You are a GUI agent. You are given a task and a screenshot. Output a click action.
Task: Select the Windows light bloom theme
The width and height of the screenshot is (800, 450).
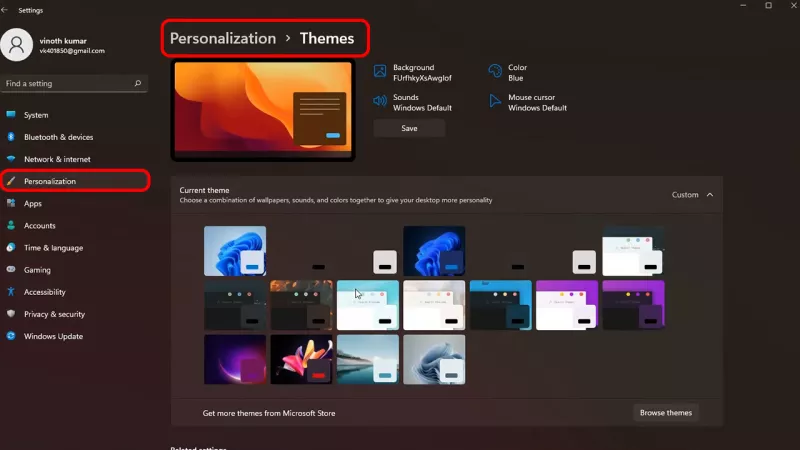tap(235, 251)
